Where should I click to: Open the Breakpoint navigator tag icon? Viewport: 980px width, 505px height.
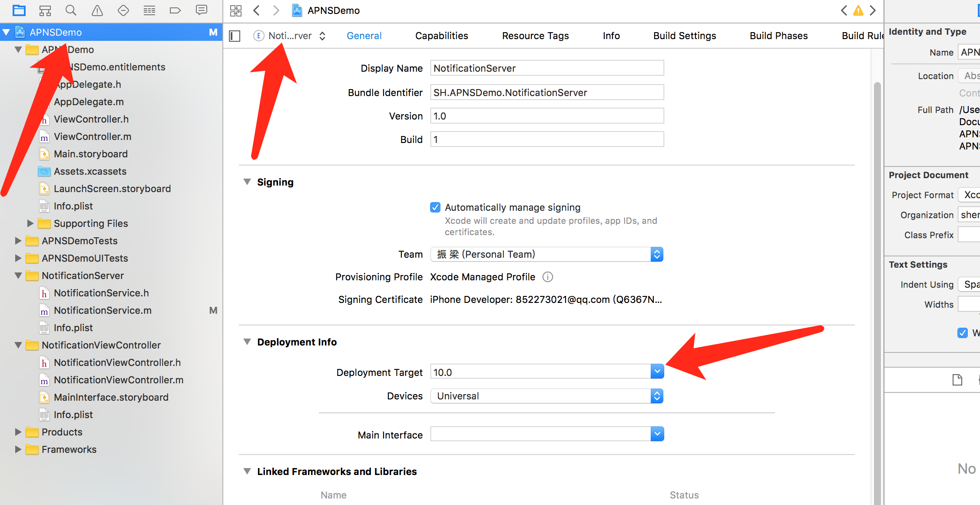[175, 10]
